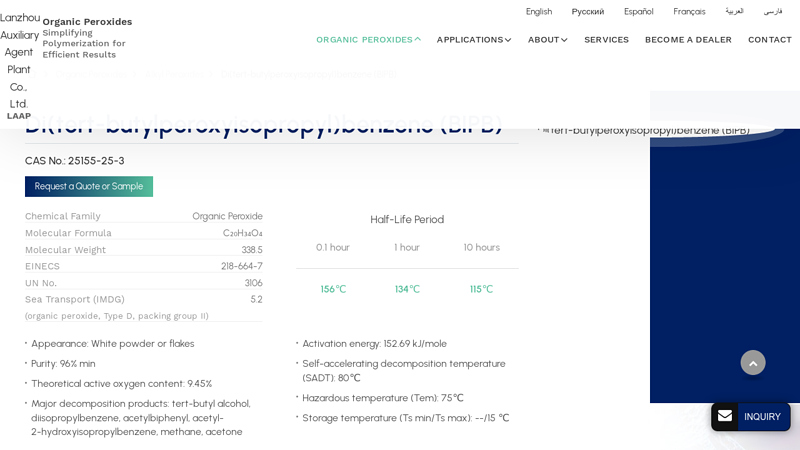The height and width of the screenshot is (450, 800).
Task: Click the Molecular Formula C20H34O4 value
Action: (x=242, y=233)
